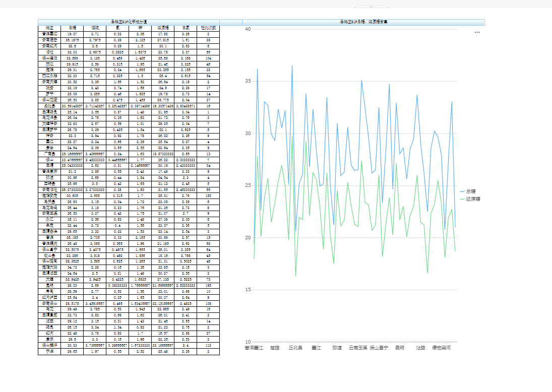Image resolution: width=552 pixels, height=392 pixels.
Task: Toggle the 总糖 series in chart legend
Action: (x=468, y=191)
